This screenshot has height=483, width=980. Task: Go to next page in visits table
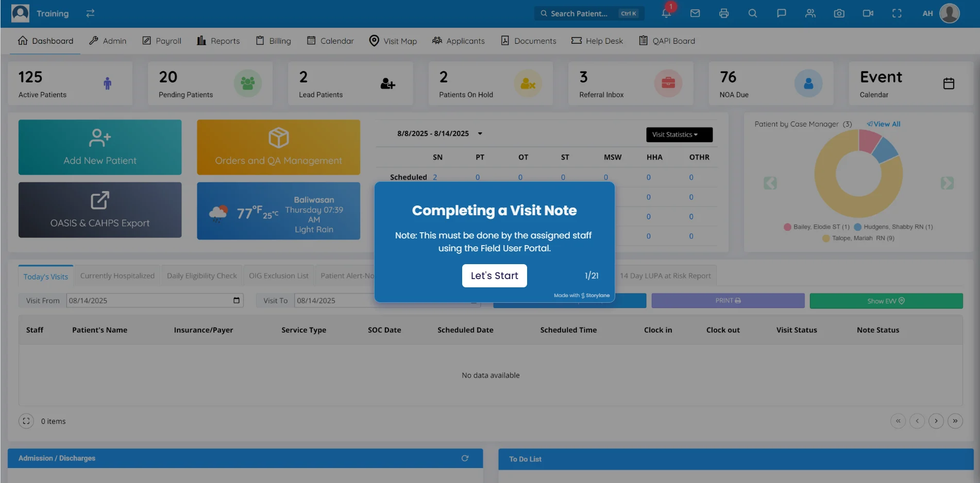click(936, 421)
